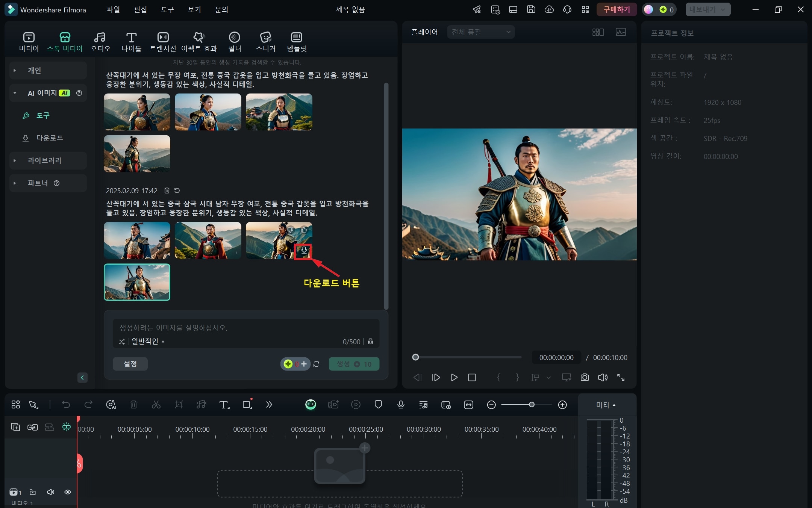Clear the prompt with trash icon
The image size is (812, 508).
(370, 342)
